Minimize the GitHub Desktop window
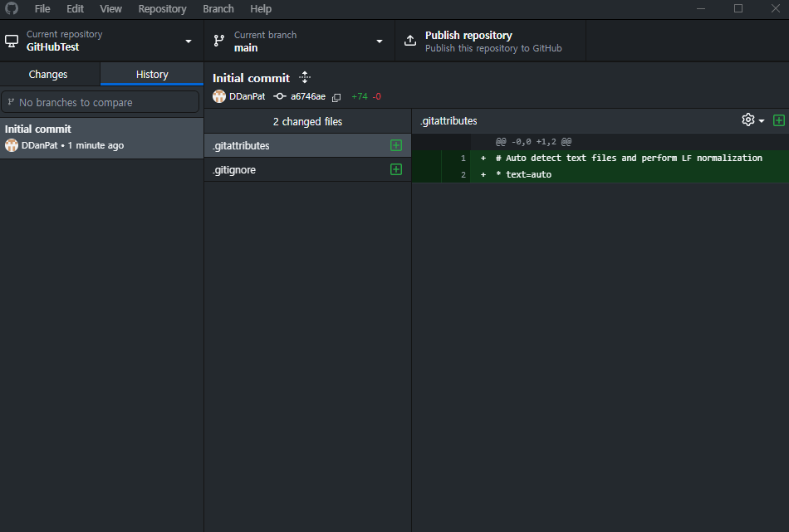Viewport: 789px width, 532px height. click(700, 8)
